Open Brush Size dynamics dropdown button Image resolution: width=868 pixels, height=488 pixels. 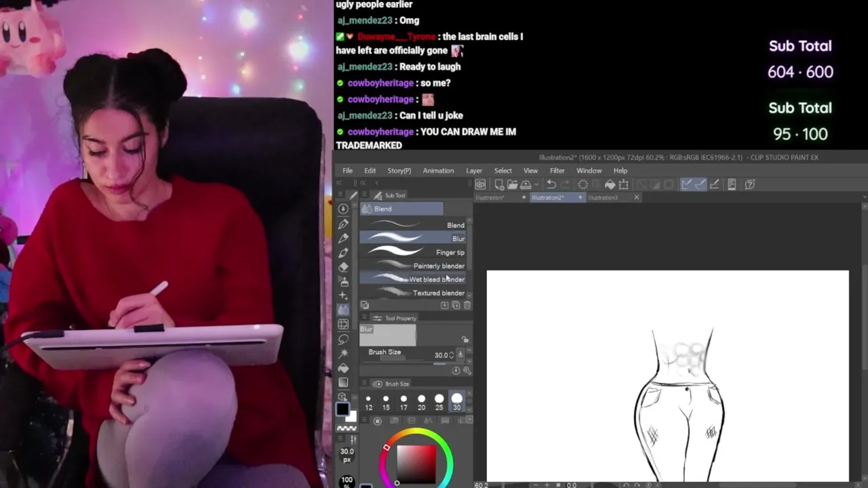point(460,354)
